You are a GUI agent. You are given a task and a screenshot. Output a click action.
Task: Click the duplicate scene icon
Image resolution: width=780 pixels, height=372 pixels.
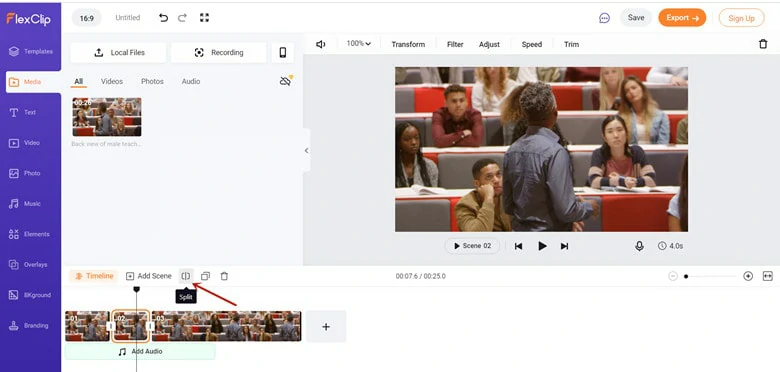tap(205, 276)
